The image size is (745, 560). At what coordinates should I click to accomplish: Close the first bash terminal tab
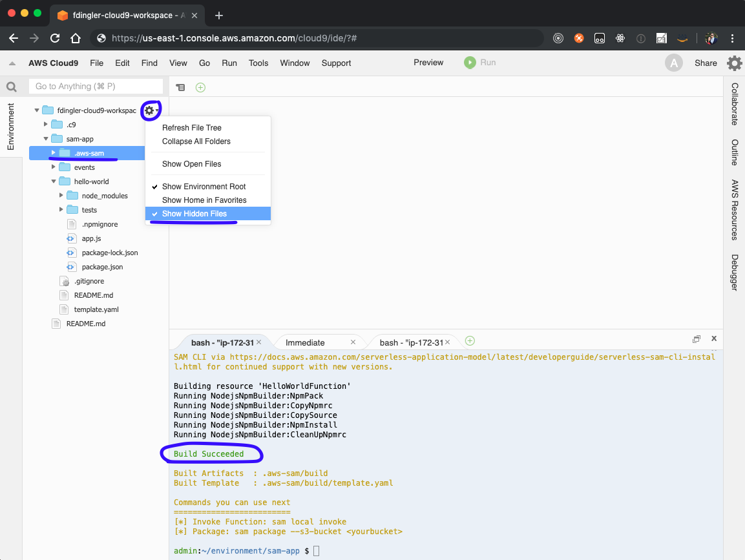(x=259, y=342)
